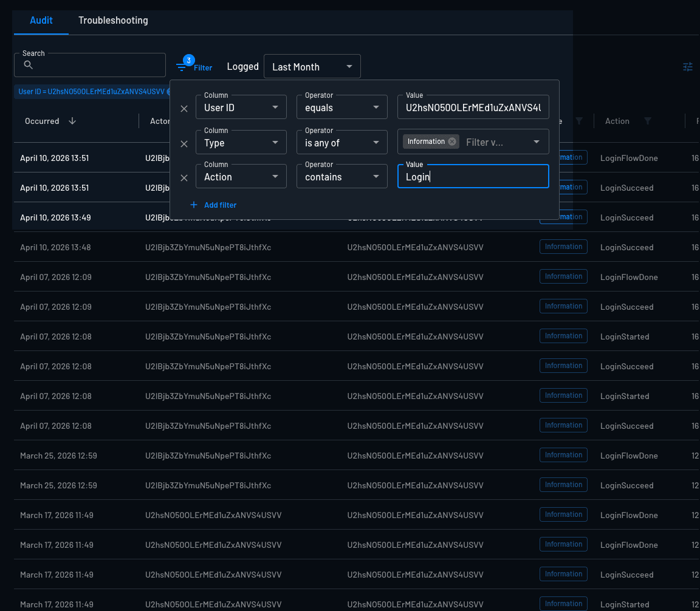Select the March 25, 2026 12:59 LoginSucceed action
This screenshot has height=611, width=700.
(627, 486)
